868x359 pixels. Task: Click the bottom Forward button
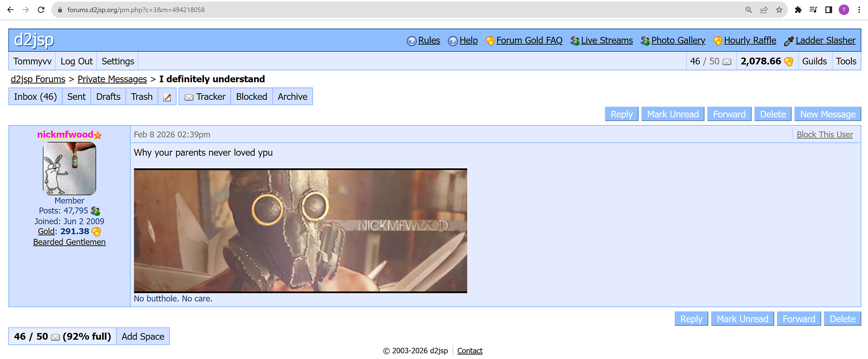[799, 319]
